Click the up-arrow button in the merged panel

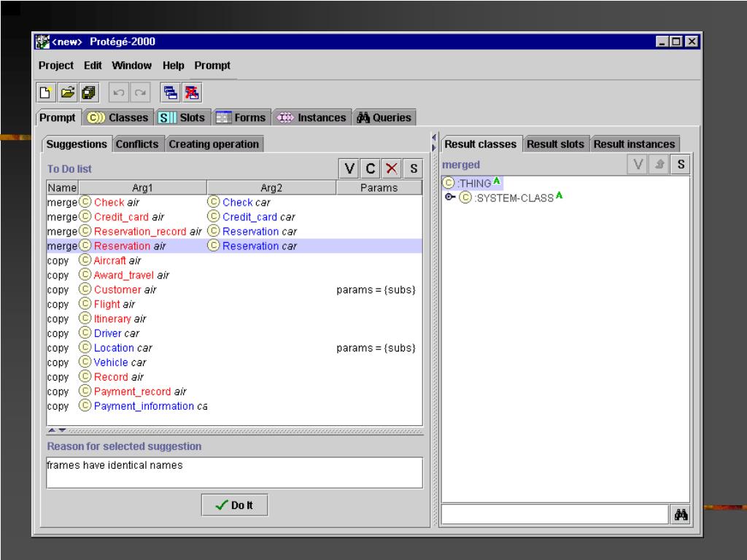click(659, 164)
